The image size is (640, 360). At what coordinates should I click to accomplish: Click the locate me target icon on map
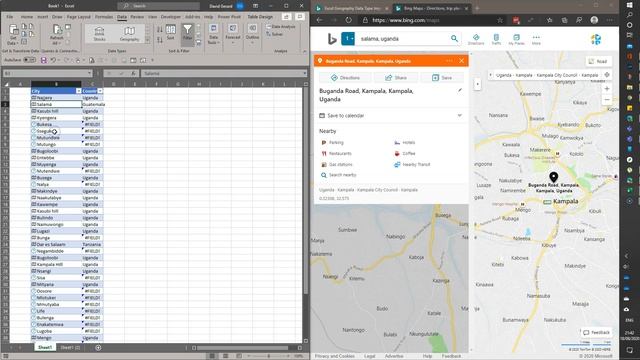607,75
